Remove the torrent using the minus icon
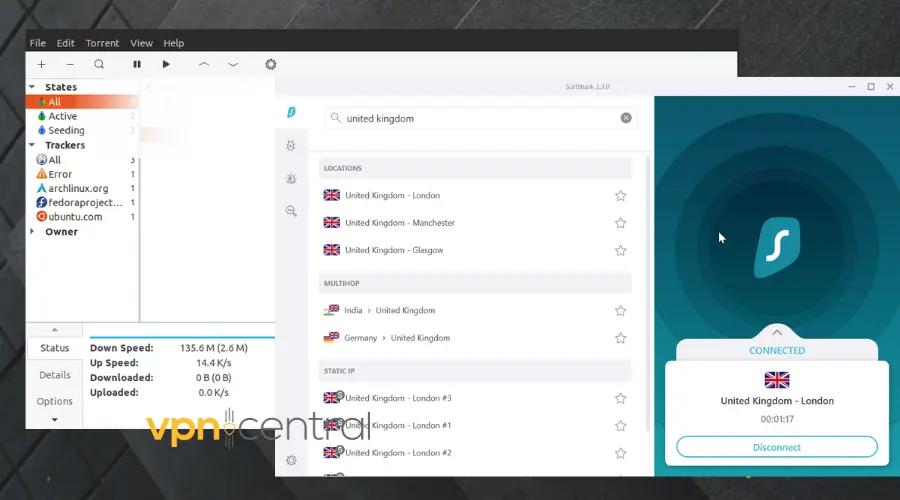The width and height of the screenshot is (900, 500). coord(70,64)
